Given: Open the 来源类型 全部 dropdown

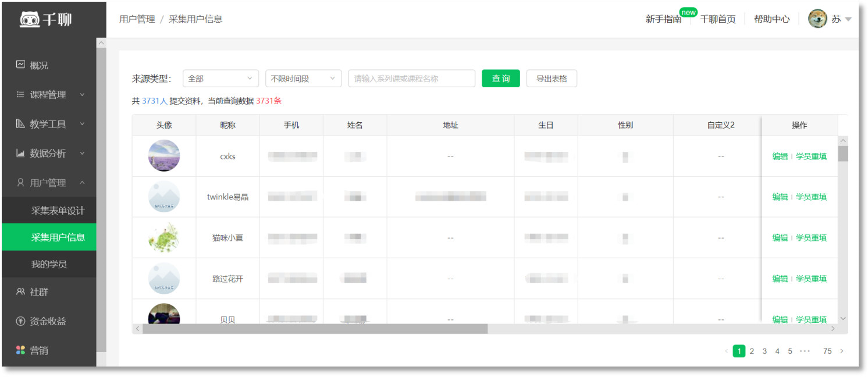Looking at the screenshot, I should pyautogui.click(x=220, y=79).
